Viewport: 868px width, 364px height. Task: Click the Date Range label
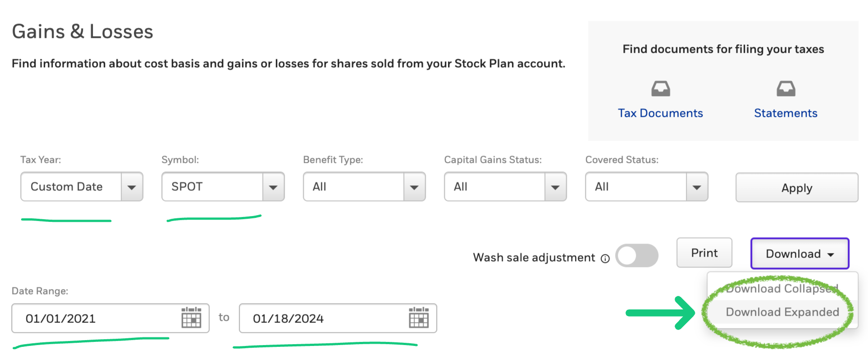40,291
